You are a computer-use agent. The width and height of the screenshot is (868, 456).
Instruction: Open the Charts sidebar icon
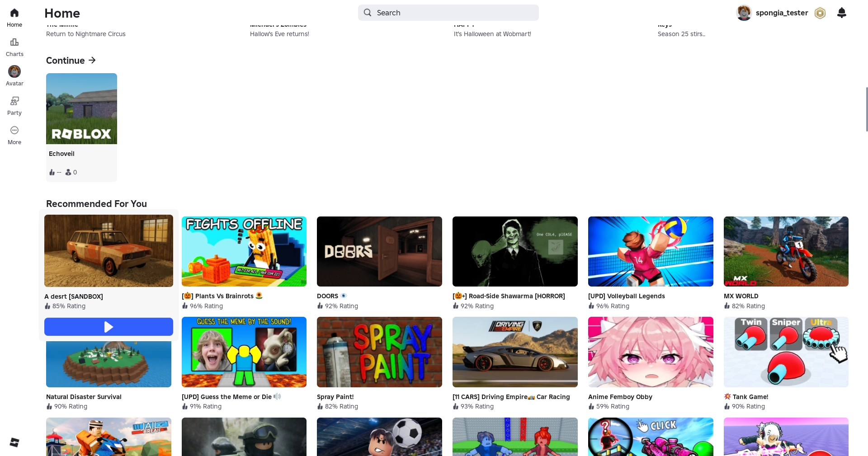(14, 42)
